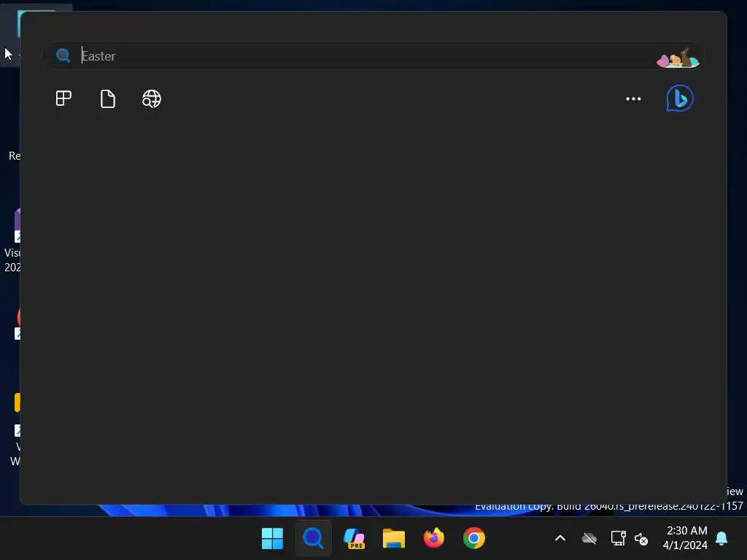Click the muted volume tray icon

click(641, 539)
